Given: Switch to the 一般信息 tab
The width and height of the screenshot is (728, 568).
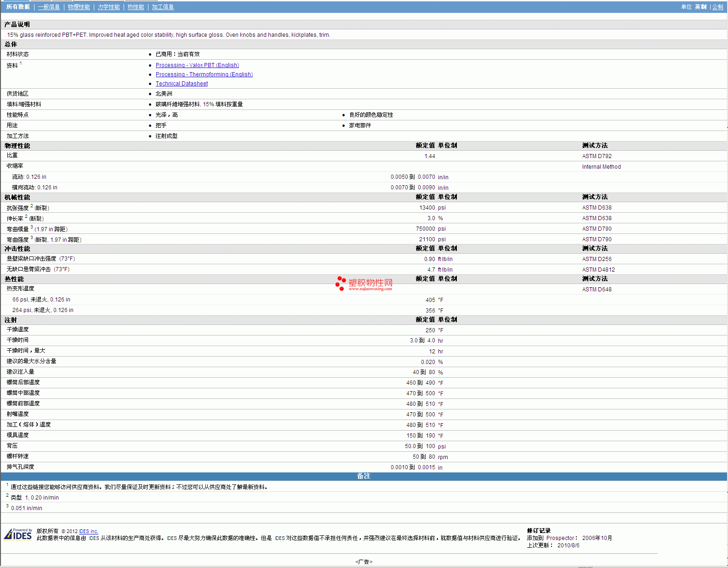Looking at the screenshot, I should 49,7.
